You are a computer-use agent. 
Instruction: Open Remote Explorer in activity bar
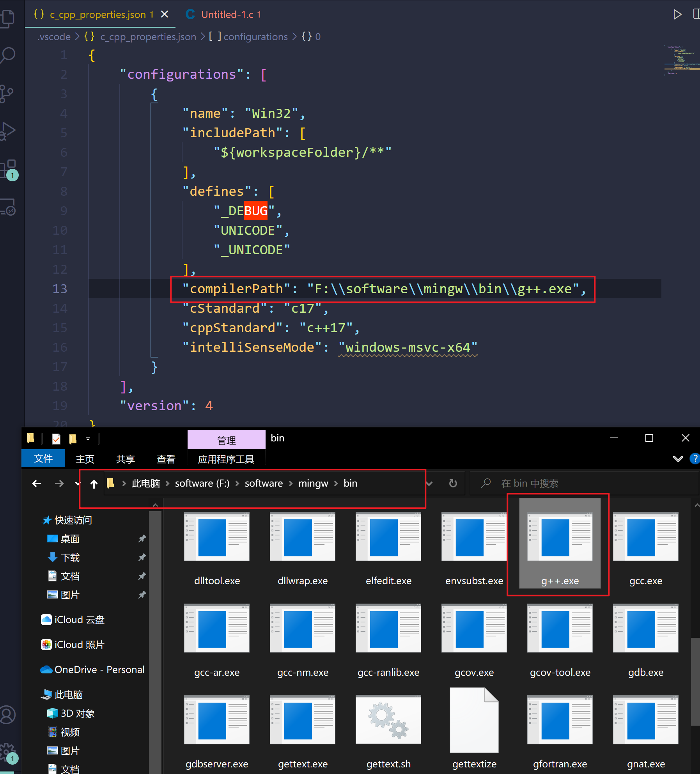tap(8, 207)
